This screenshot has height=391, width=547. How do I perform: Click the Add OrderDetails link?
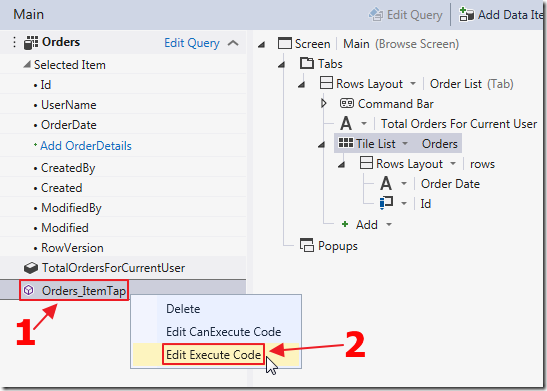coord(86,146)
